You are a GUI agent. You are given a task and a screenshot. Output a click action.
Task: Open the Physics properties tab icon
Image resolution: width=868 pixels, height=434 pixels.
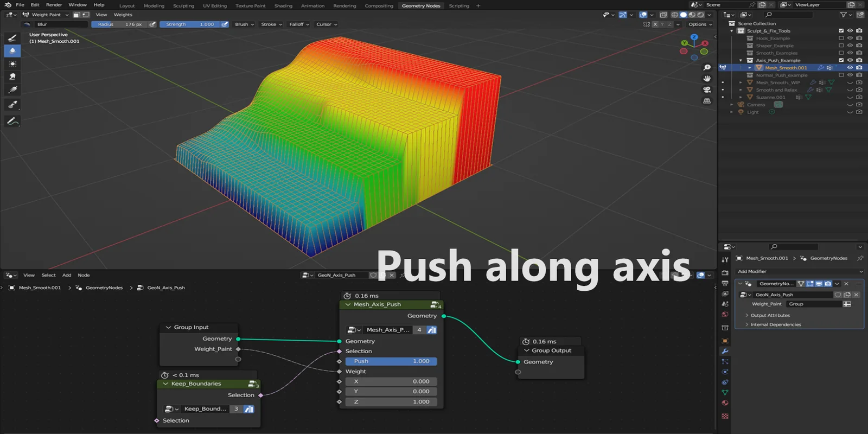725,372
